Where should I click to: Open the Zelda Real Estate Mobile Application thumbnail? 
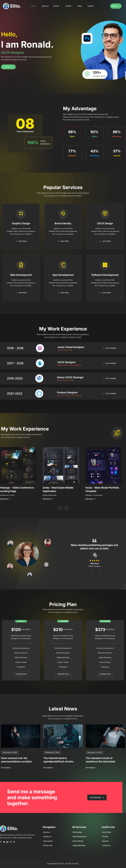coord(61,465)
